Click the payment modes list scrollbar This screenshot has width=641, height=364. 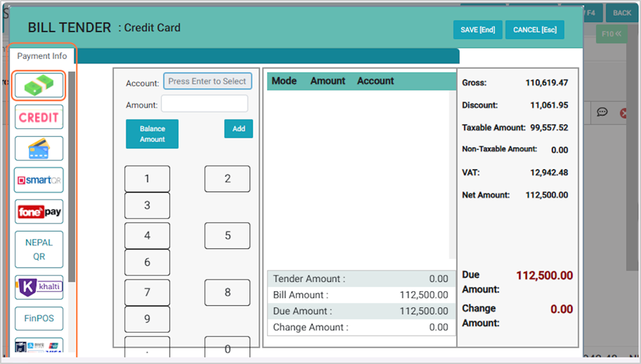pyautogui.click(x=72, y=177)
